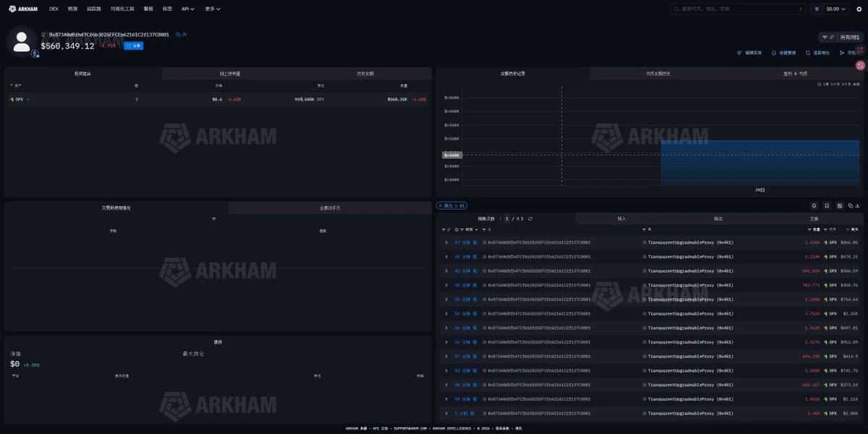The image size is (868, 434).
Task: Open the amount column filter in transfers
Action: tap(809, 229)
